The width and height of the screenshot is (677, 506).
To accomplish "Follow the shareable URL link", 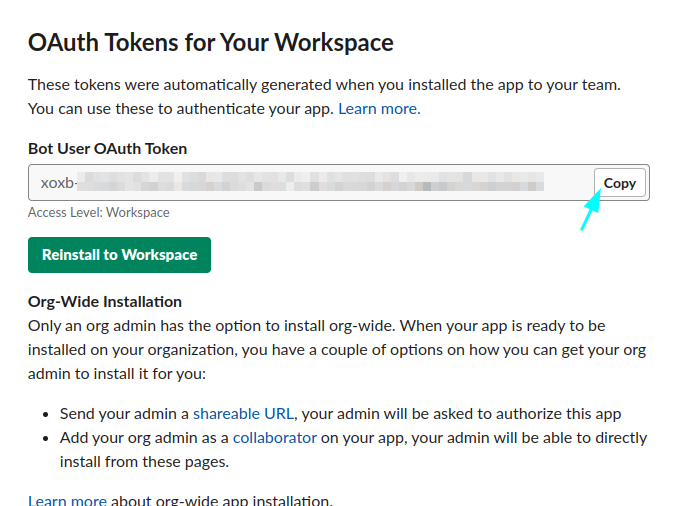I will pyautogui.click(x=243, y=413).
